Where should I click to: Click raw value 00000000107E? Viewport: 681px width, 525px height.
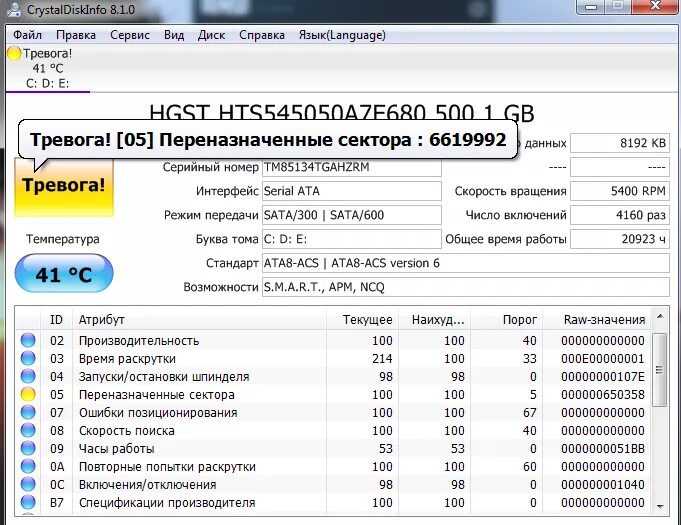click(603, 376)
